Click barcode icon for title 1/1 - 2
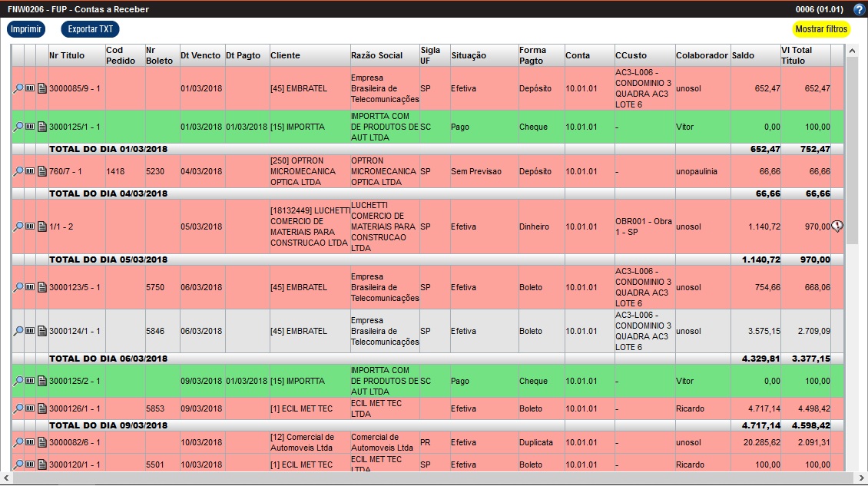Image resolution: width=868 pixels, height=486 pixels. (30, 226)
